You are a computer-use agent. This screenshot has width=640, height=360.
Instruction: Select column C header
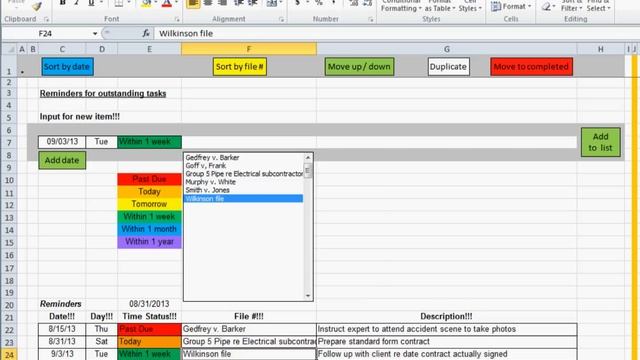click(62, 49)
